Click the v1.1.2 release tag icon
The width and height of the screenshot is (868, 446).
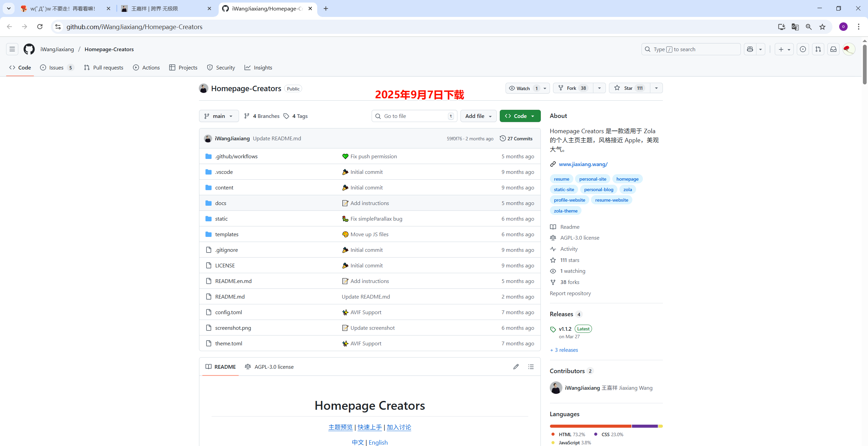553,329
